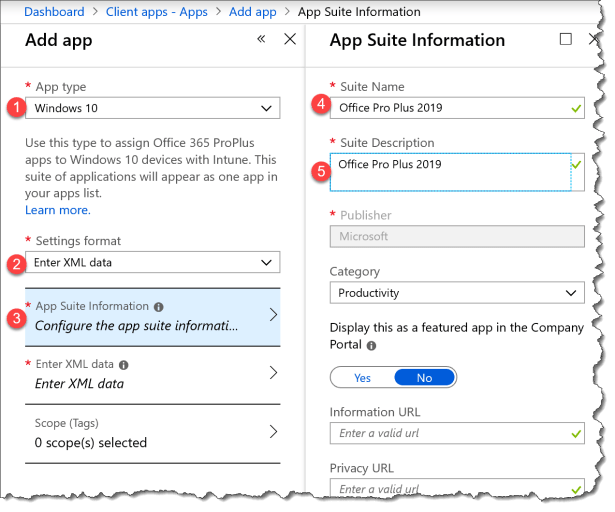The image size is (615, 512).
Task: Open the Category Productivity dropdown
Action: 457,293
